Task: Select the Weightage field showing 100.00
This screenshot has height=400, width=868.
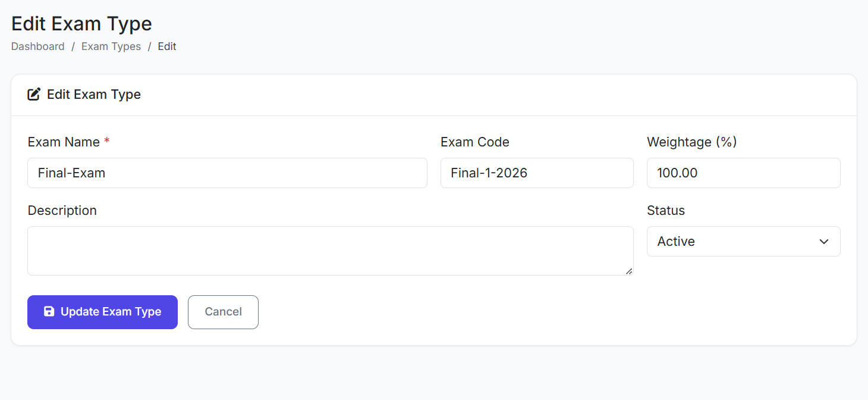Action: (x=743, y=173)
